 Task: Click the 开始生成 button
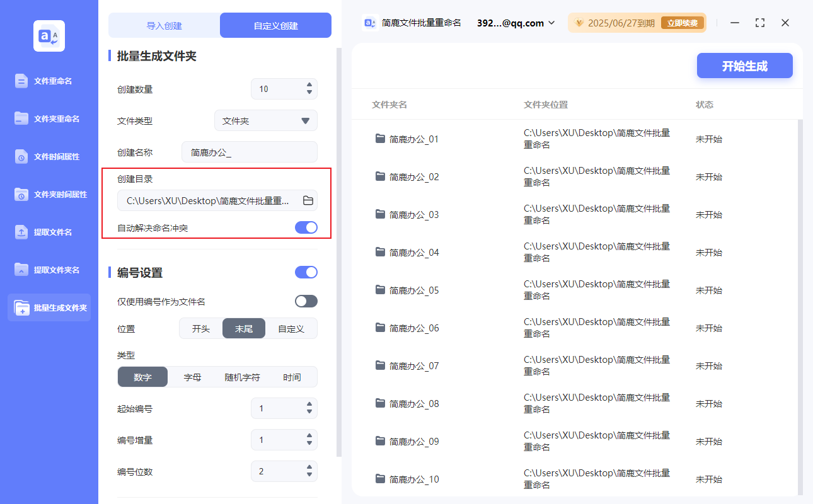(x=744, y=66)
